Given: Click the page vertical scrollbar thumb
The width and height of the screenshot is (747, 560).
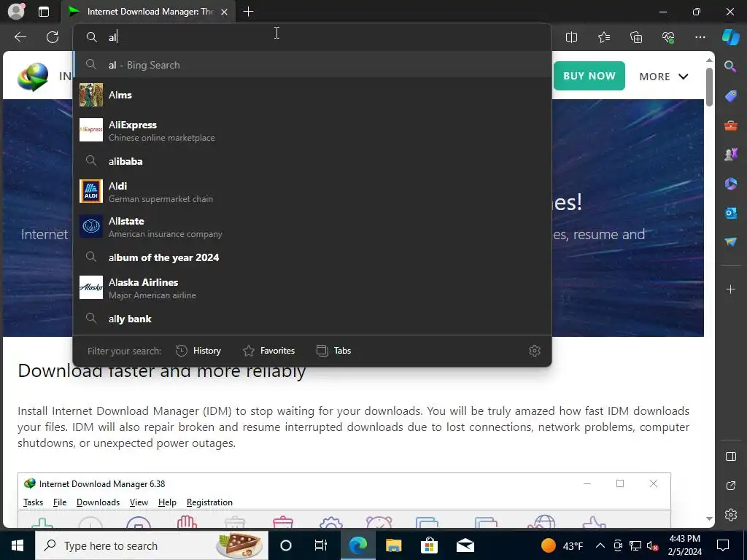Looking at the screenshot, I should click(x=709, y=87).
